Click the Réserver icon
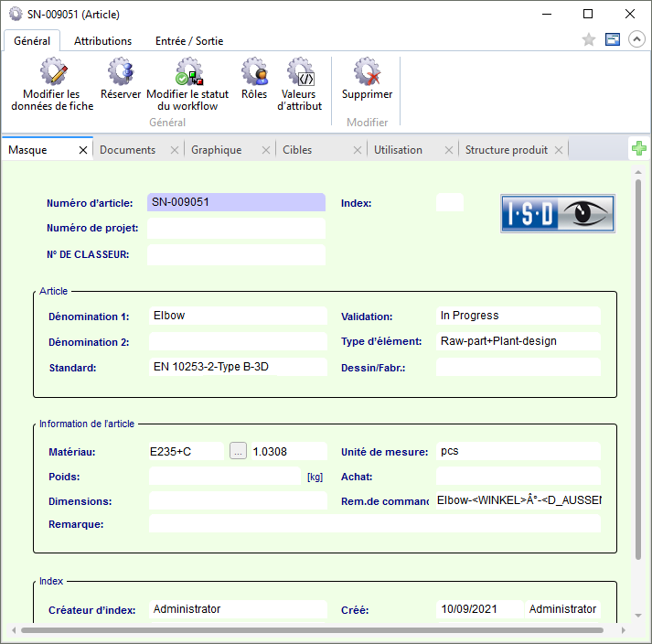The image size is (652, 644). pos(121,73)
